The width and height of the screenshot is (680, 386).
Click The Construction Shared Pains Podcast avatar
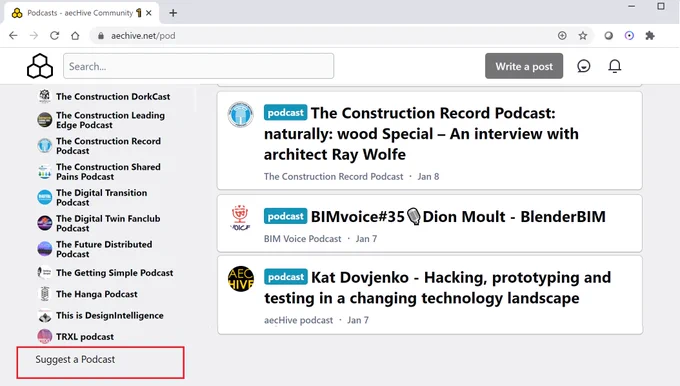point(45,172)
